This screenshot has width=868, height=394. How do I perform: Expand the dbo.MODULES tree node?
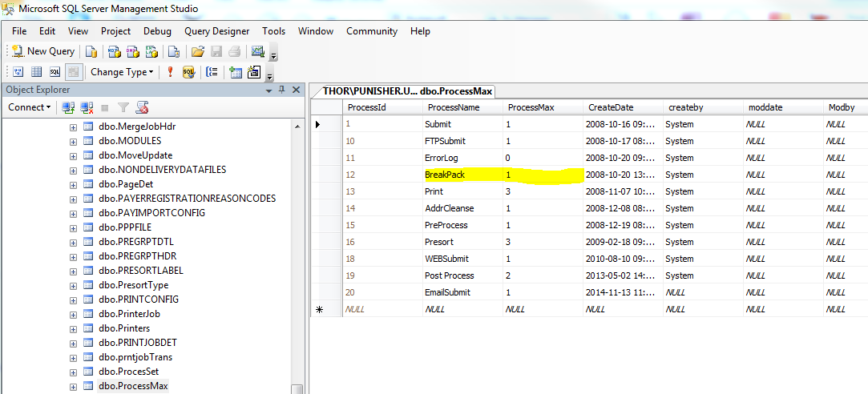(73, 141)
